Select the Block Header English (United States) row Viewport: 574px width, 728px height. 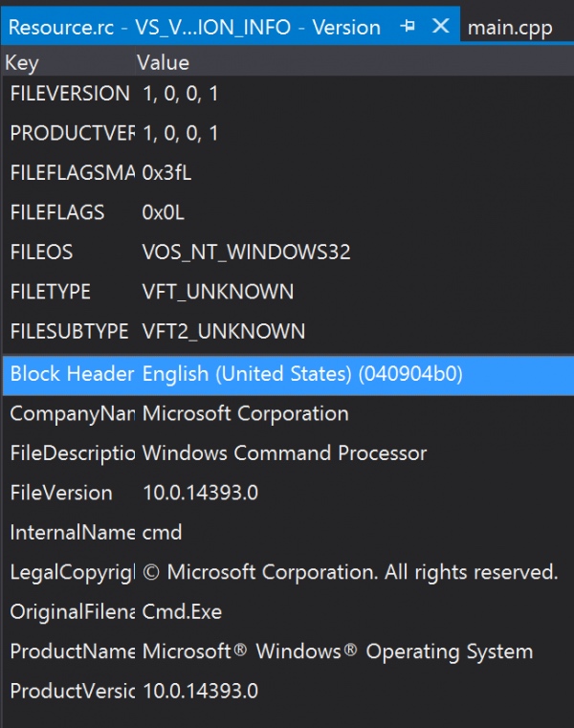pos(288,375)
